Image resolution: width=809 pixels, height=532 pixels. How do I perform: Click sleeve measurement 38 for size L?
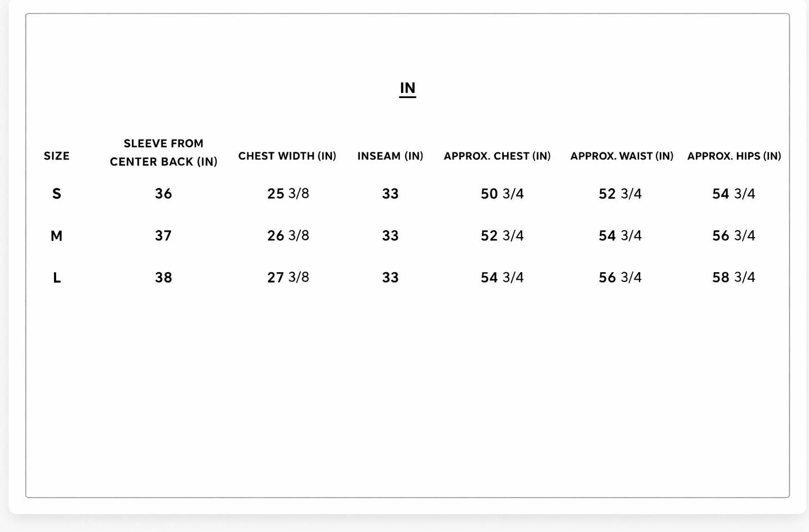tap(163, 278)
